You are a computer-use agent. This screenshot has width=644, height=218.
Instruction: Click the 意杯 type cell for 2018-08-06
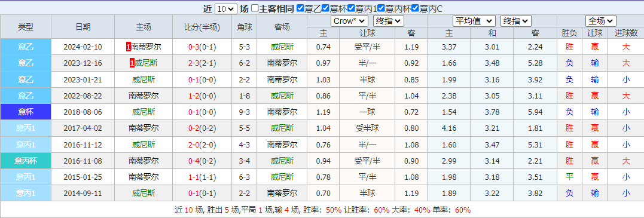[26, 112]
